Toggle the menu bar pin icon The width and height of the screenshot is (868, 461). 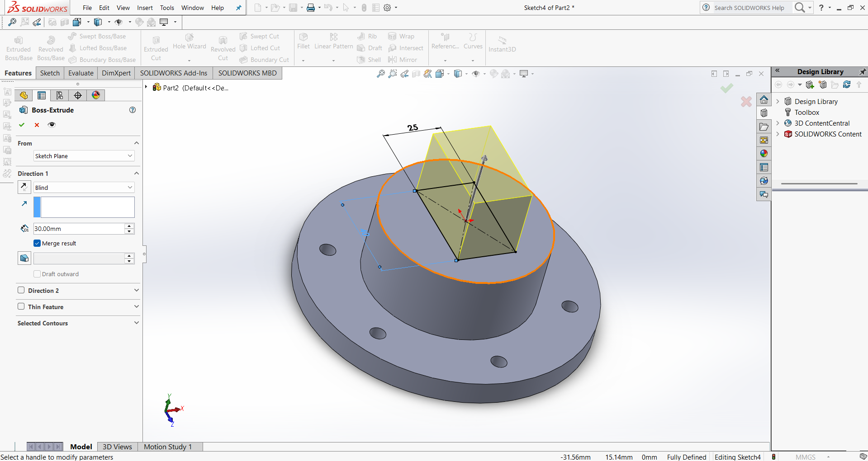click(x=238, y=8)
